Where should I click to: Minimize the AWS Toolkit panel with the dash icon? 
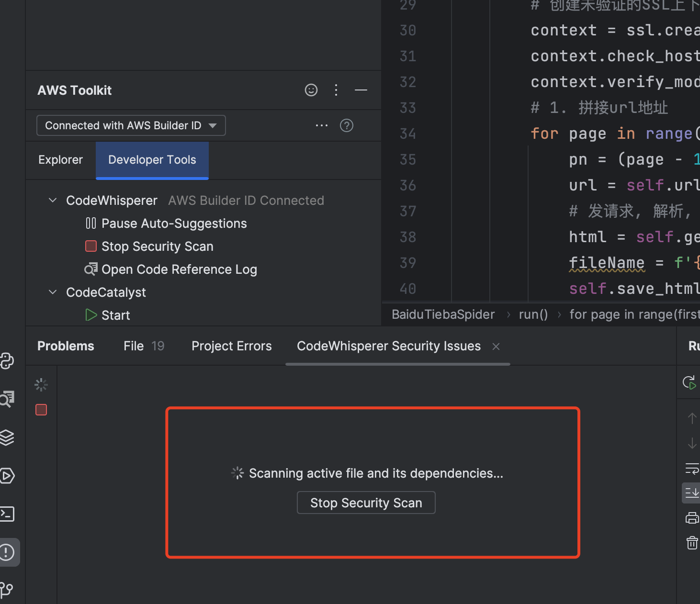click(x=361, y=90)
